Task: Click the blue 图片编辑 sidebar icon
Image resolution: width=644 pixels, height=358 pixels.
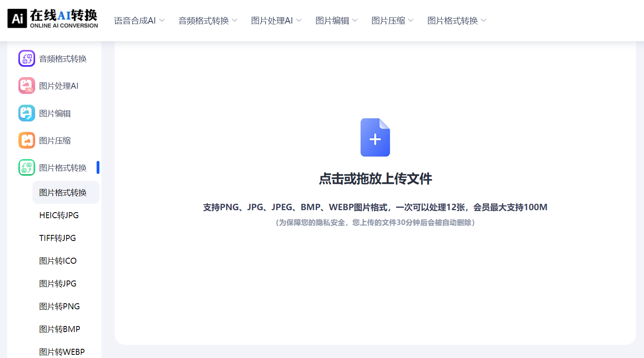Action: pyautogui.click(x=27, y=113)
